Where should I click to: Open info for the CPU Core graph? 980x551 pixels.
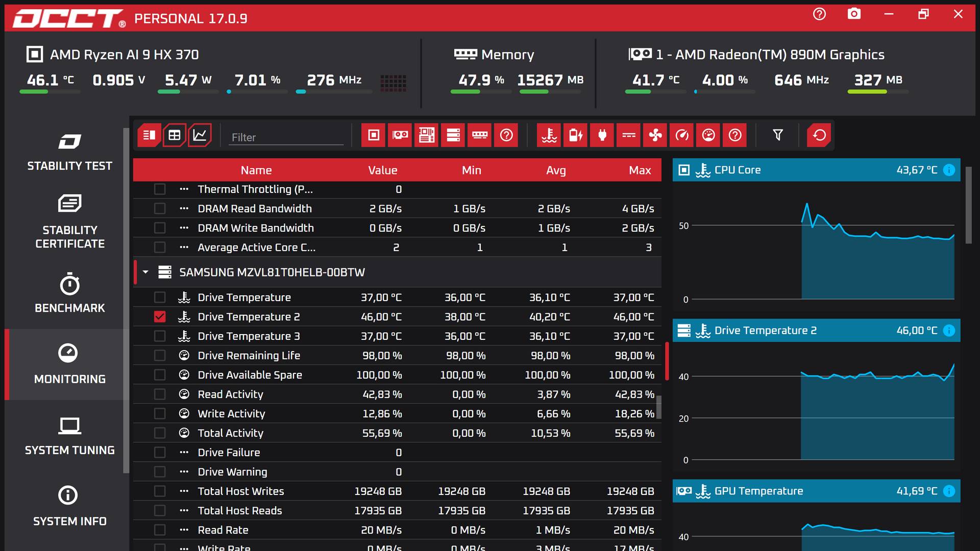click(x=949, y=170)
